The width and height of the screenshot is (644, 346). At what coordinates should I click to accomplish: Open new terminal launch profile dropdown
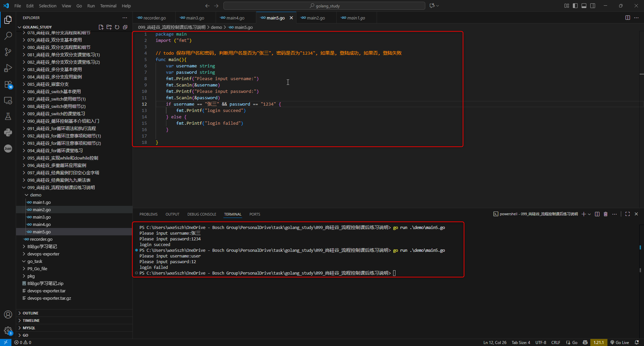click(x=589, y=214)
